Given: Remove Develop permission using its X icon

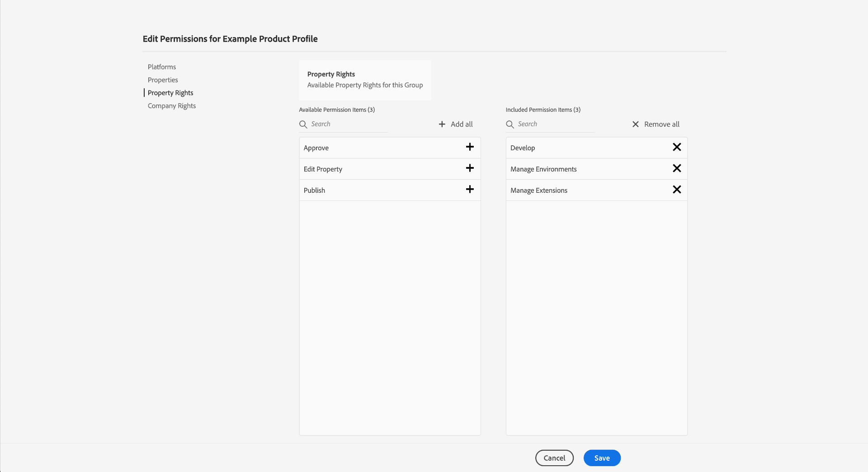Looking at the screenshot, I should click(676, 147).
